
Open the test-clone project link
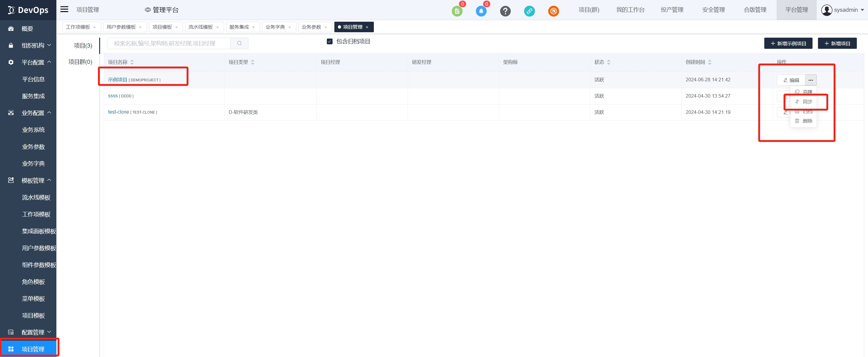click(118, 112)
